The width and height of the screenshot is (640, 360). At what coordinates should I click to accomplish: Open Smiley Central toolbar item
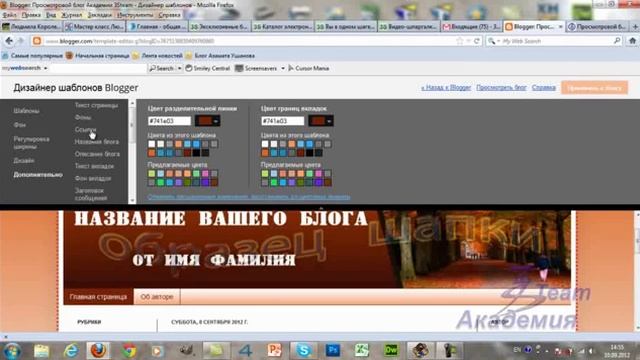click(x=208, y=68)
